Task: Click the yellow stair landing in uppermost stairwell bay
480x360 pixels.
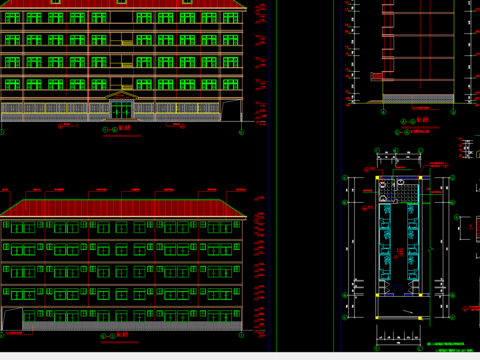Action: pyautogui.click(x=127, y=42)
